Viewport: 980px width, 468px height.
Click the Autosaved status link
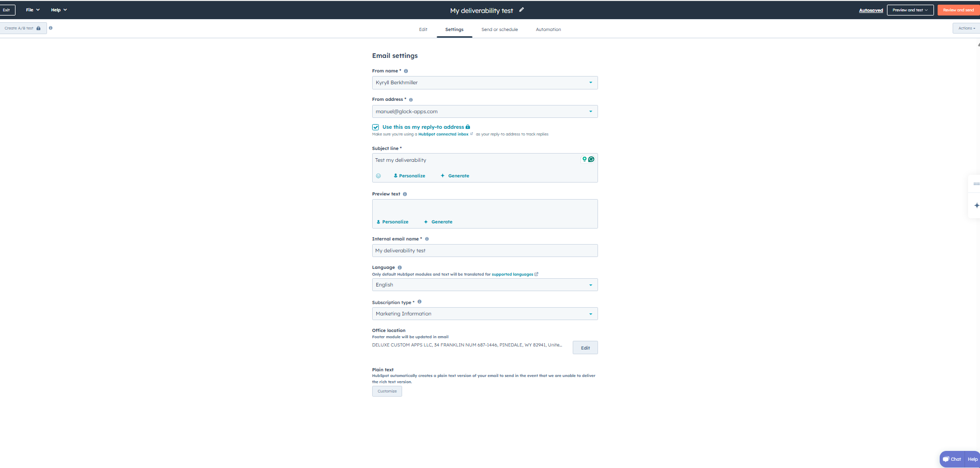871,10
